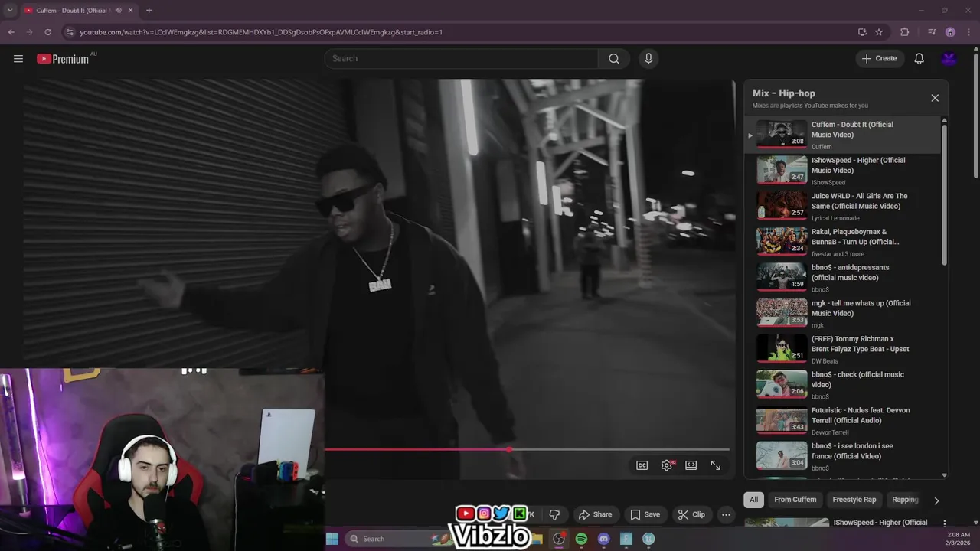Screen dimensions: 980x551
Task: Play Rakai, Plaqueboymax & BunnaB - Turn Up
Action: [x=842, y=243]
